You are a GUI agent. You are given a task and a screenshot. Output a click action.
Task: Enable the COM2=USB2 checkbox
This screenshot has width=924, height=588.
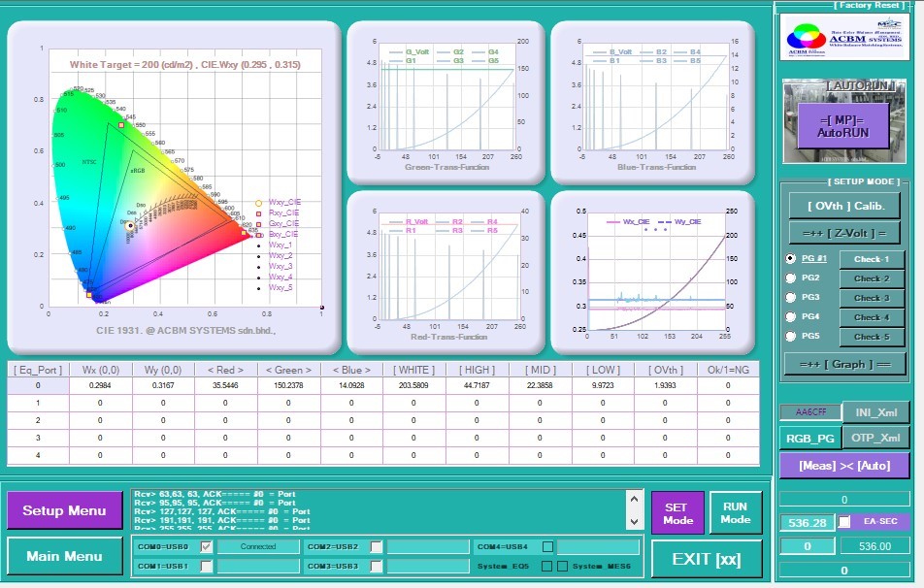pos(376,546)
